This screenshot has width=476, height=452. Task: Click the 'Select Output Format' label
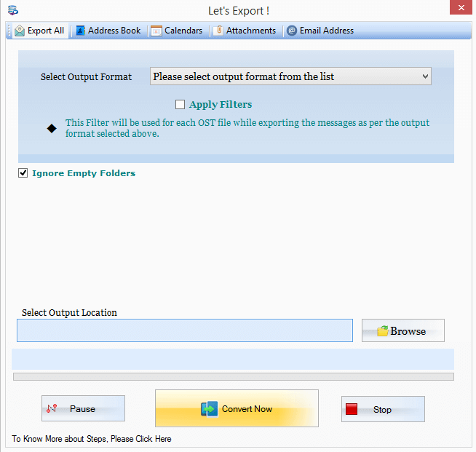(86, 77)
